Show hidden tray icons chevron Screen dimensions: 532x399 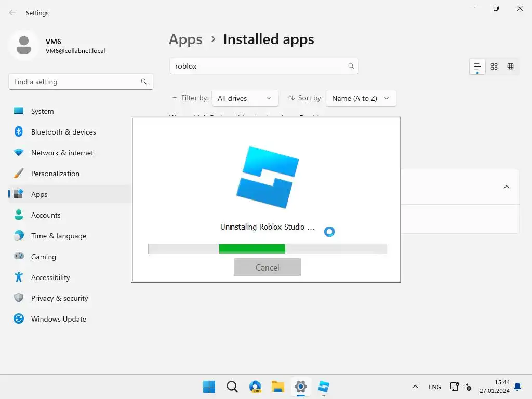[415, 387]
